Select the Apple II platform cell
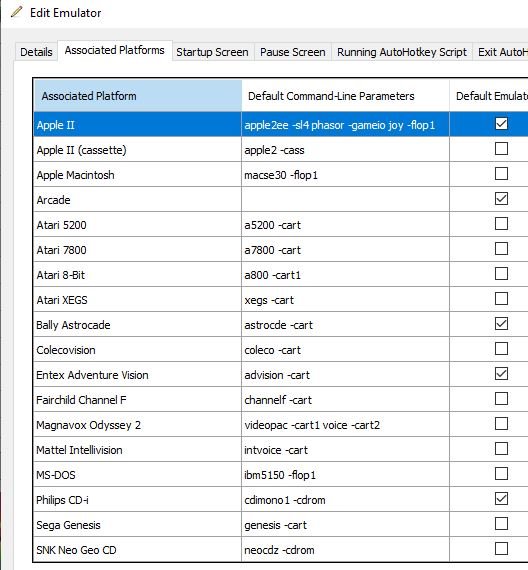The width and height of the screenshot is (528, 570). (x=137, y=124)
